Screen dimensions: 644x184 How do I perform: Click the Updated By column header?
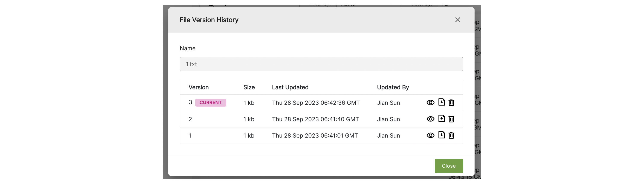point(393,87)
